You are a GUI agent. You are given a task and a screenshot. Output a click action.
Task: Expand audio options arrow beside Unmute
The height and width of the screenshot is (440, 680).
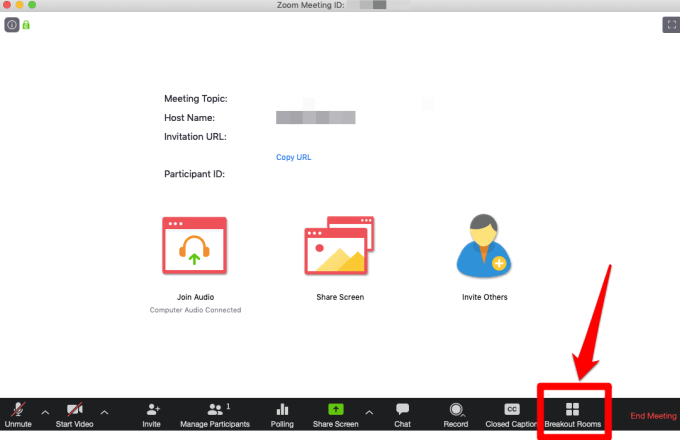(45, 412)
